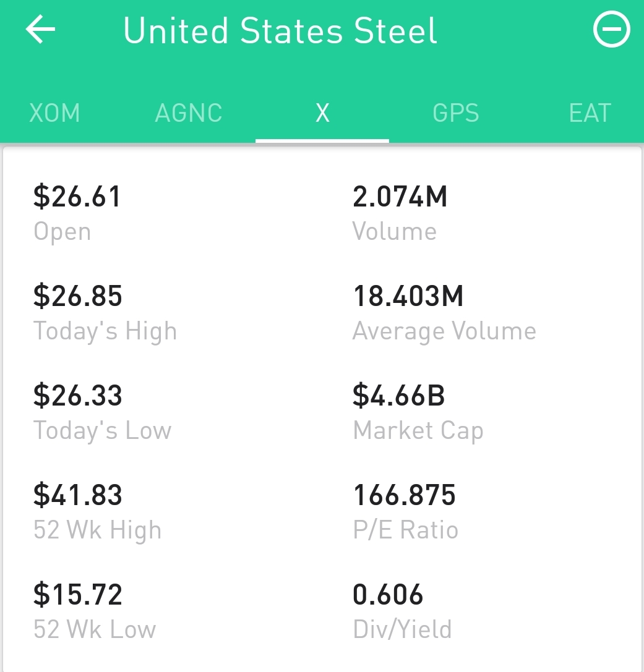Remove stock using the circled minus icon
The width and height of the screenshot is (644, 672).
[x=611, y=29]
